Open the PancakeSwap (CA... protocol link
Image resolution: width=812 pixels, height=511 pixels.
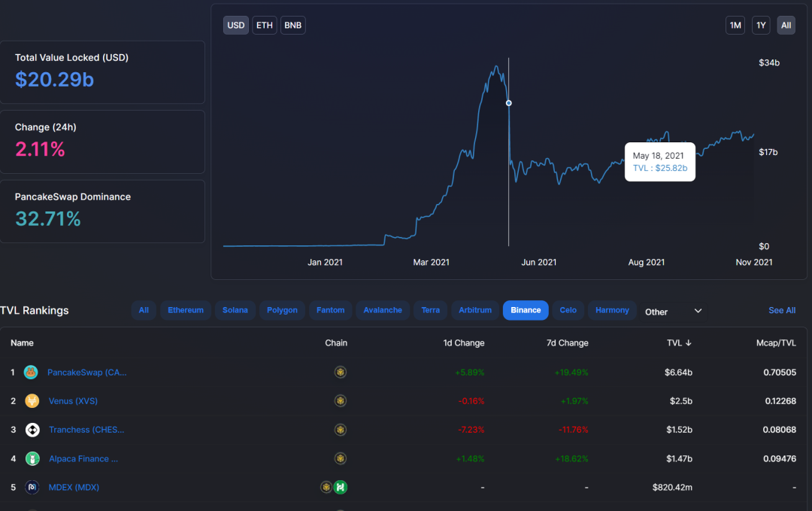87,372
